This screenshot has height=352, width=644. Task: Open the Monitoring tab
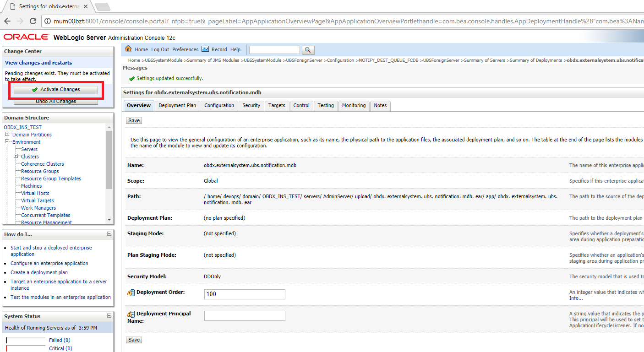tap(354, 105)
